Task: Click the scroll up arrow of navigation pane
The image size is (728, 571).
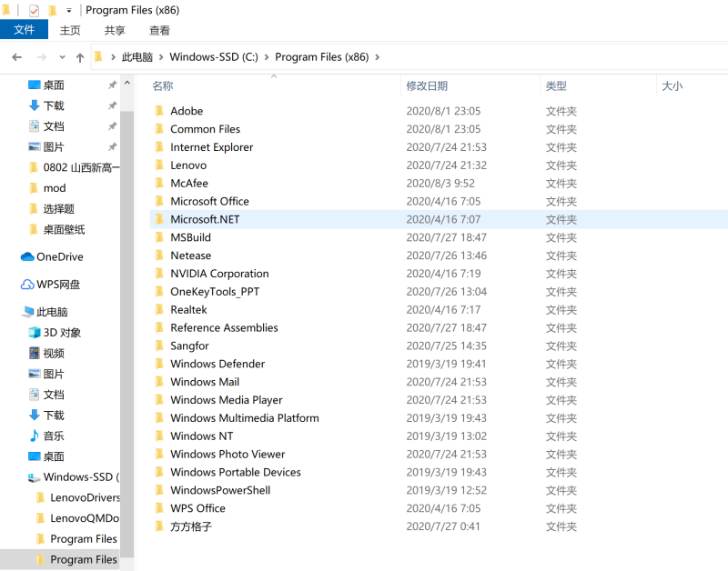Action: 127,84
